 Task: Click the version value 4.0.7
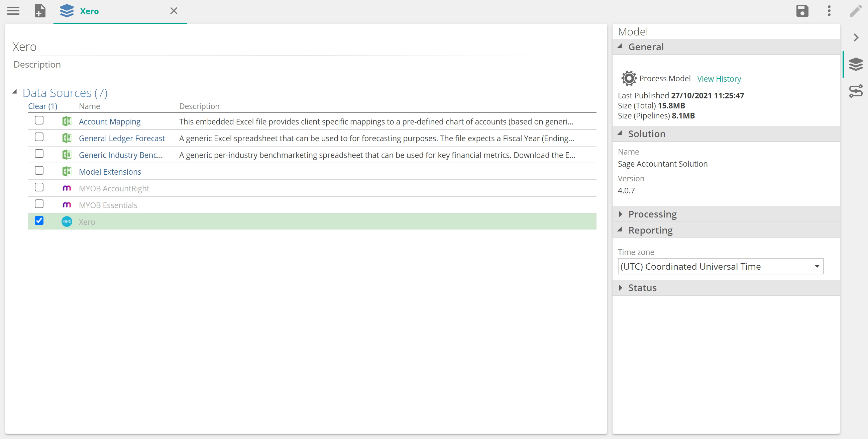click(626, 190)
